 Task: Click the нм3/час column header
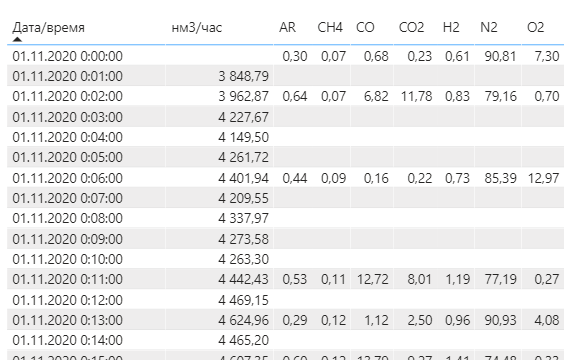click(x=197, y=27)
